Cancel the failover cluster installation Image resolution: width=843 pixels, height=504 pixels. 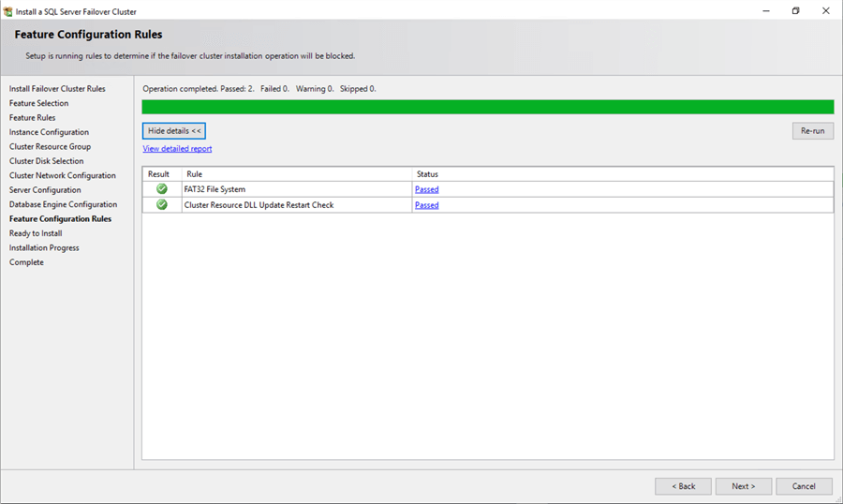[804, 486]
